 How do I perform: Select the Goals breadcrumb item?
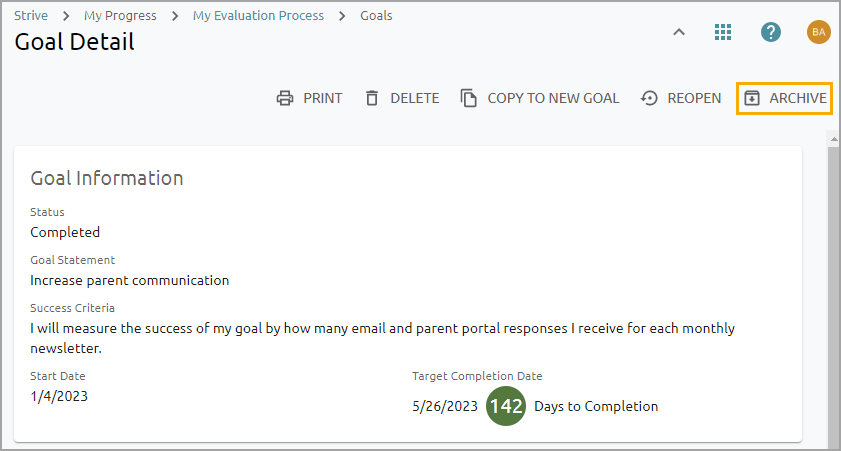[376, 16]
